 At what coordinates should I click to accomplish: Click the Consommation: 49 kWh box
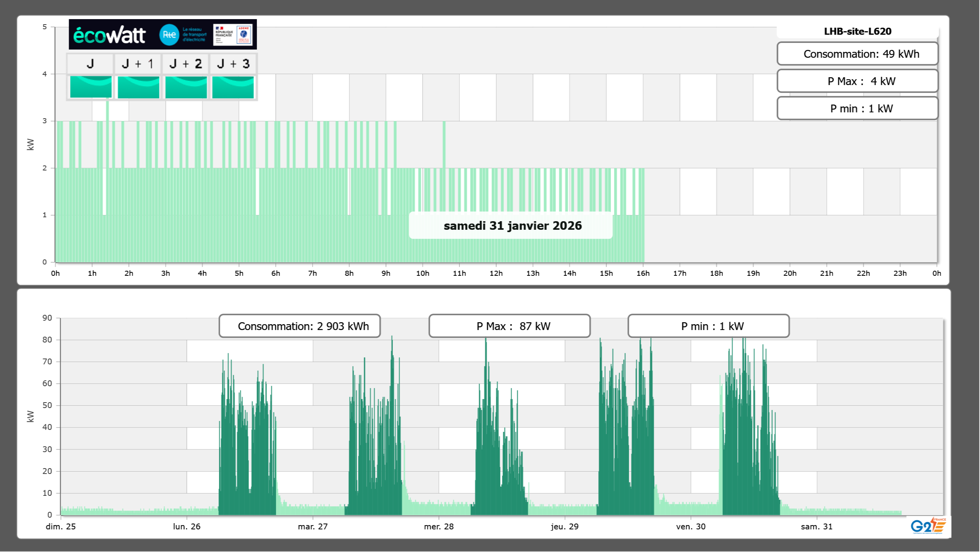coord(857,54)
